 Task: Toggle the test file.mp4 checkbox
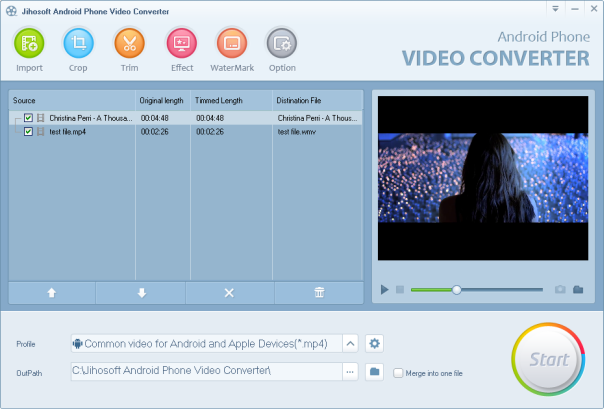(28, 132)
